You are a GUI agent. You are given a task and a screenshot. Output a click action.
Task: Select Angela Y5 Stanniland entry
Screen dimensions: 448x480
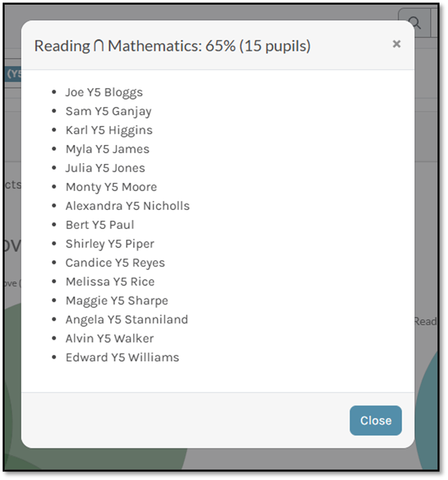(x=126, y=320)
